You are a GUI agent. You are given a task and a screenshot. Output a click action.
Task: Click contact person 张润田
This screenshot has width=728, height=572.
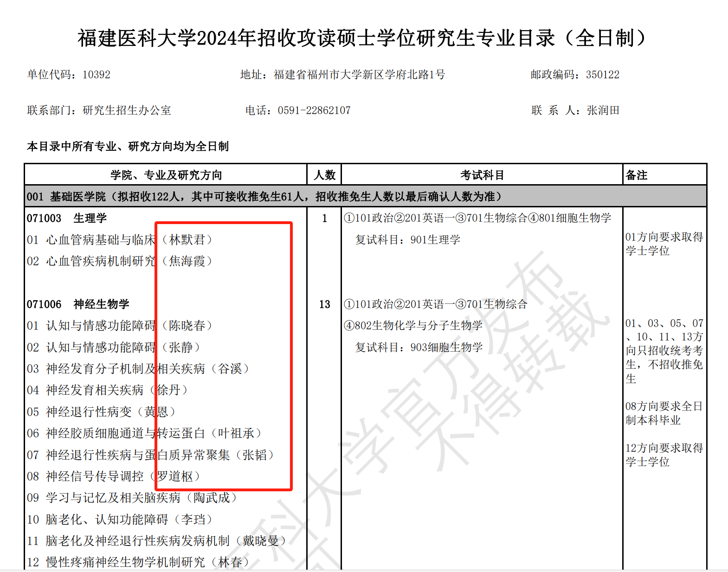(x=603, y=110)
